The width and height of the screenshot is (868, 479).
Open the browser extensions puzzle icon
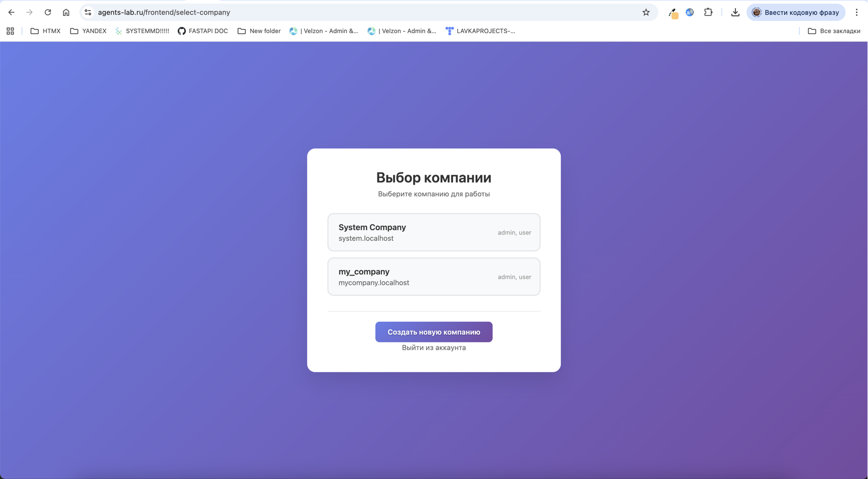[x=708, y=12]
